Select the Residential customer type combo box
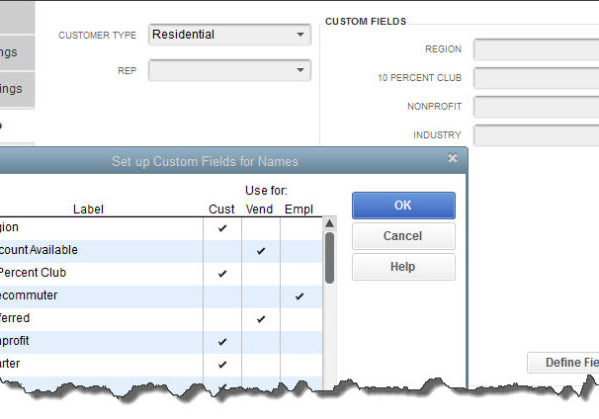The height and width of the screenshot is (419, 599). 230,35
